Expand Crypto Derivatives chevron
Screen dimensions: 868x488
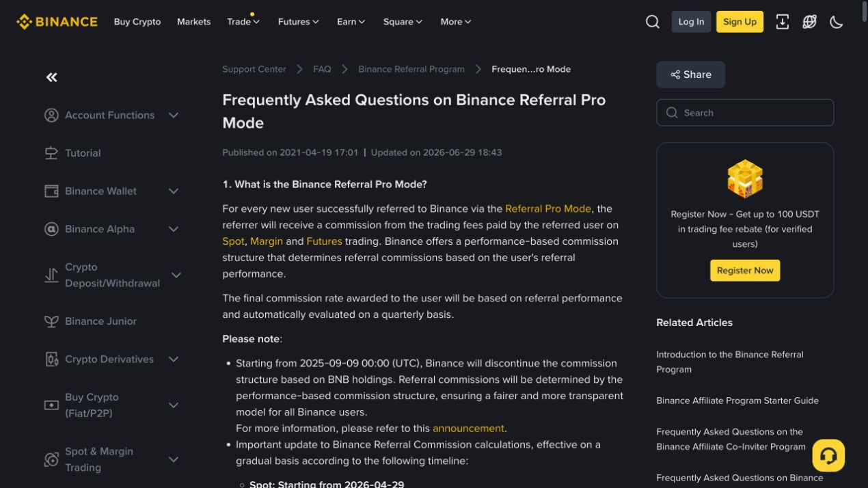174,360
